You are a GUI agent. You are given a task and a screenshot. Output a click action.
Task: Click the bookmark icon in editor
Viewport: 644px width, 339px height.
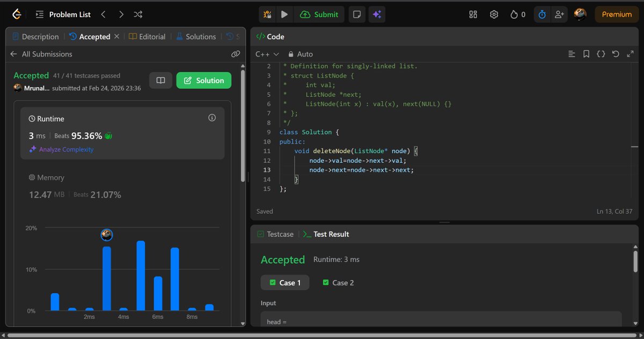point(586,54)
